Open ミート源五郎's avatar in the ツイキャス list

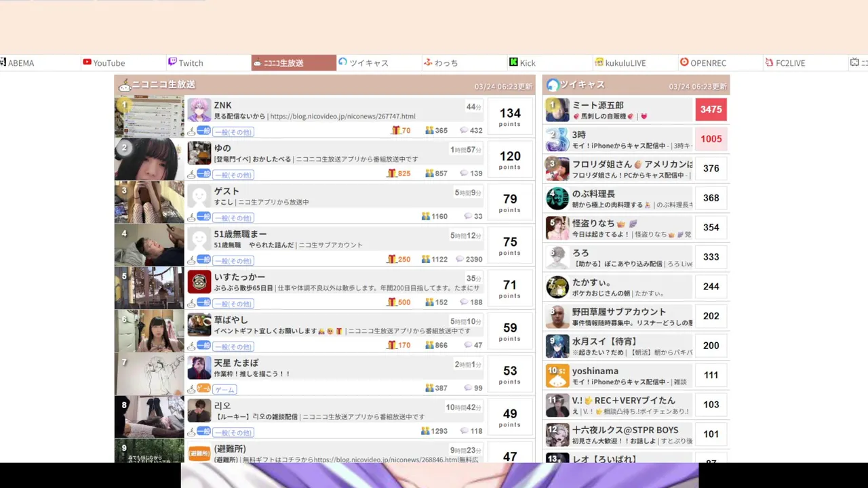(557, 110)
